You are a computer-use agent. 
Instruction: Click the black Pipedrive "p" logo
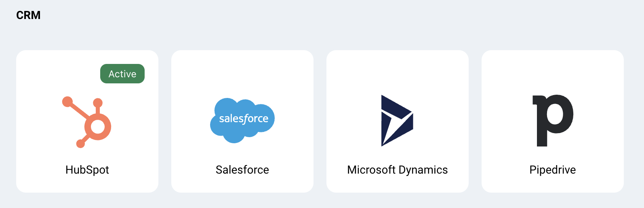[553, 121]
